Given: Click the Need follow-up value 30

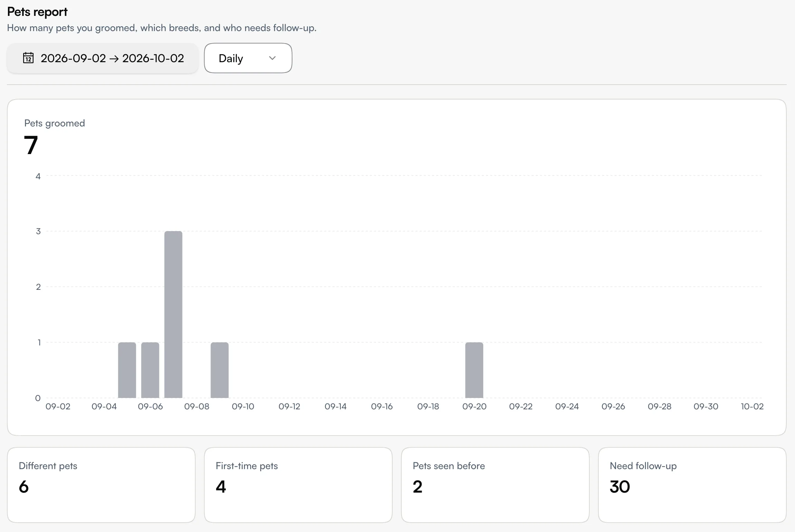Looking at the screenshot, I should pyautogui.click(x=620, y=487).
